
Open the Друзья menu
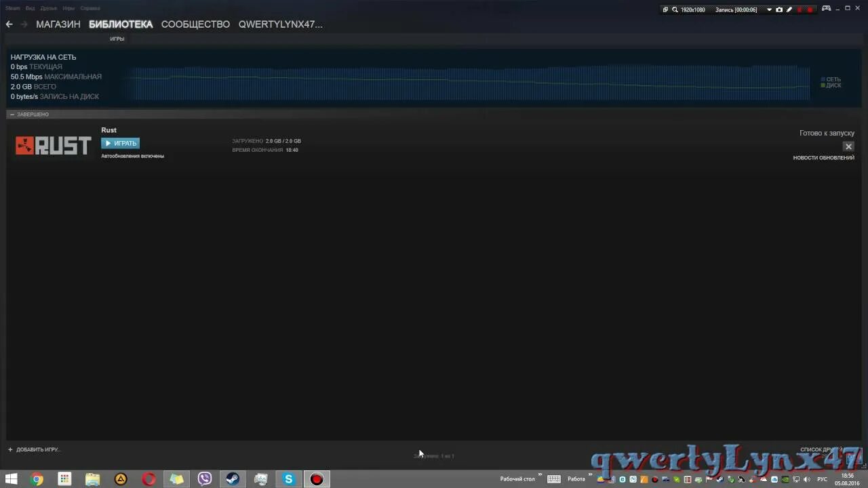[x=49, y=8]
